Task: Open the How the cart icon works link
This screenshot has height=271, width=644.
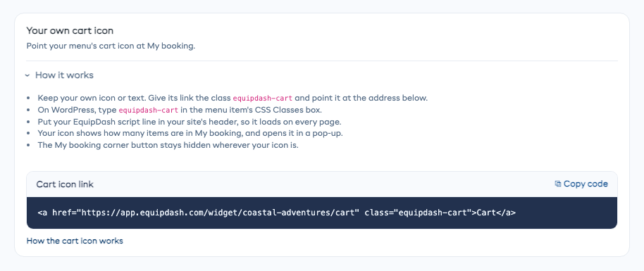Action: coord(75,241)
